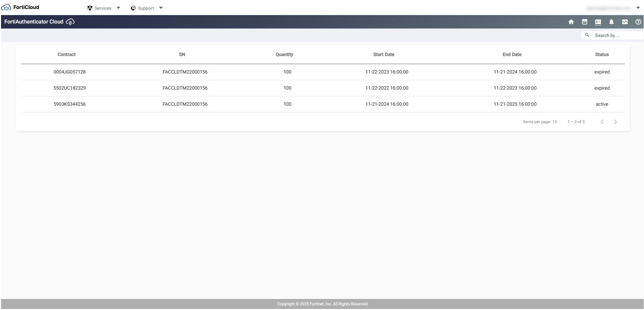Expand the Services dropdown arrow

click(118, 8)
